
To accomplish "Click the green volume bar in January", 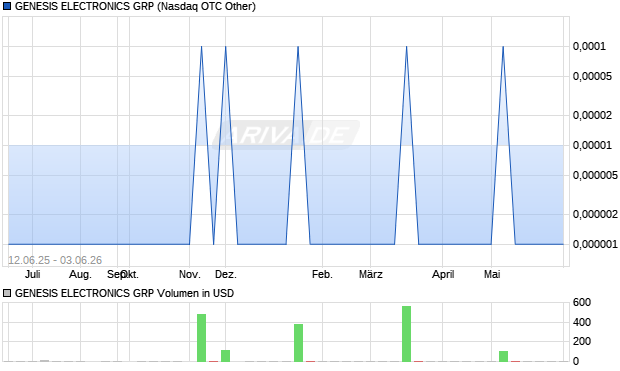I will [299, 343].
